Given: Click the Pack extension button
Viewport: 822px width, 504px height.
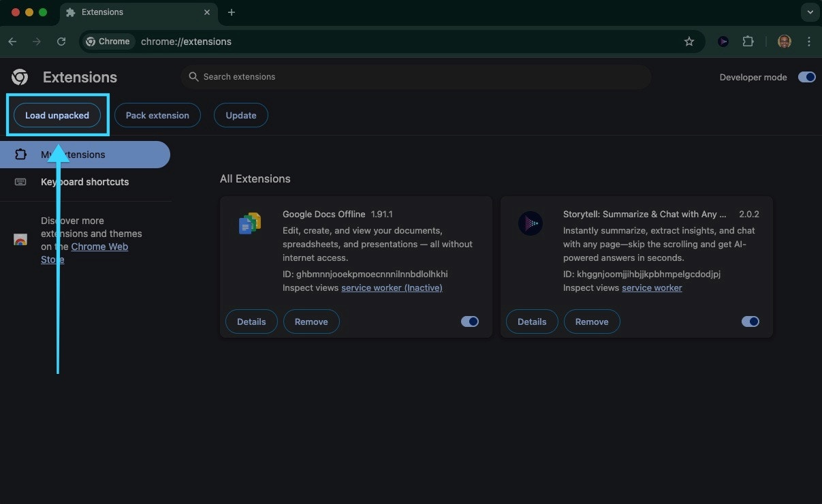Looking at the screenshot, I should (x=157, y=115).
